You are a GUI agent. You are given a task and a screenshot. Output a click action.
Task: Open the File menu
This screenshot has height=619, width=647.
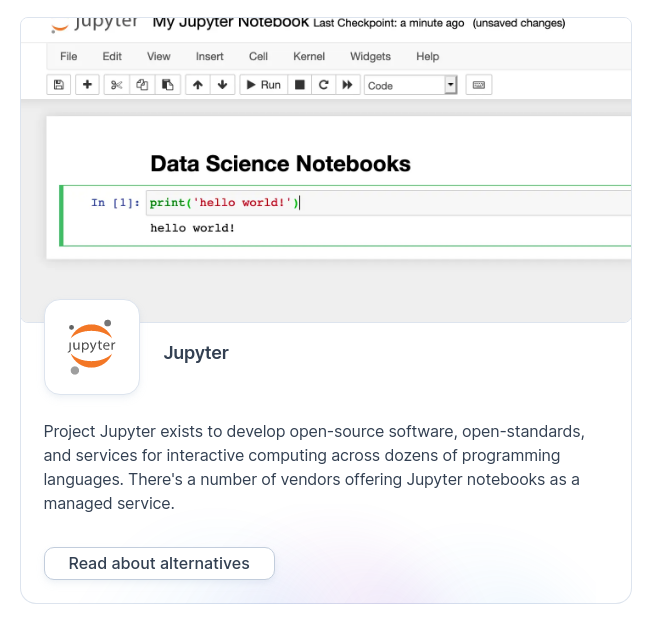(68, 57)
